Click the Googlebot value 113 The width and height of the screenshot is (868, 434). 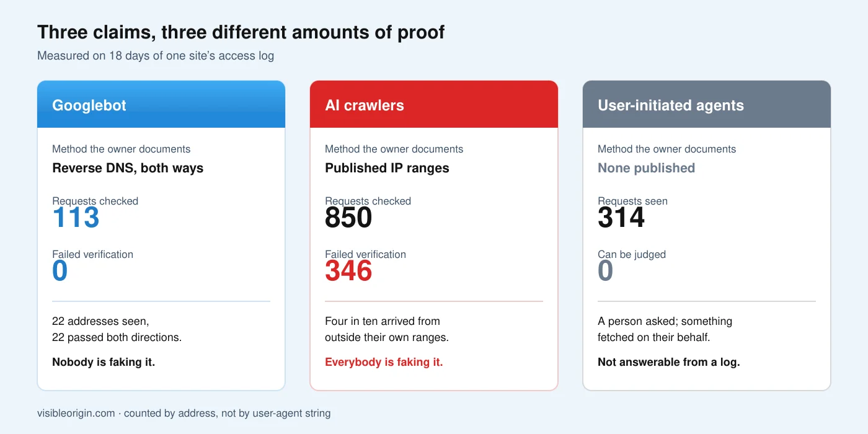click(x=76, y=218)
